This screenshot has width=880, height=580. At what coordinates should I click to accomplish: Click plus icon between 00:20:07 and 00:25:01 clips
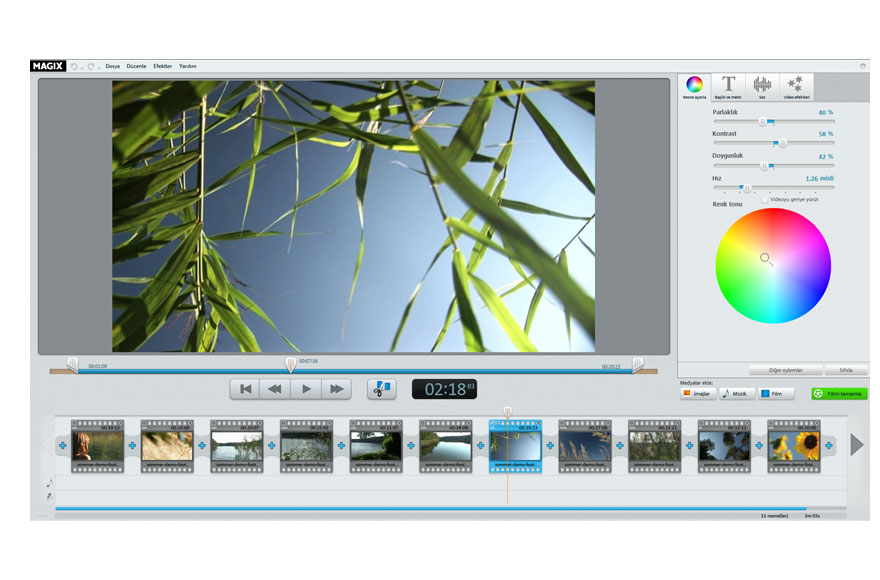(272, 445)
